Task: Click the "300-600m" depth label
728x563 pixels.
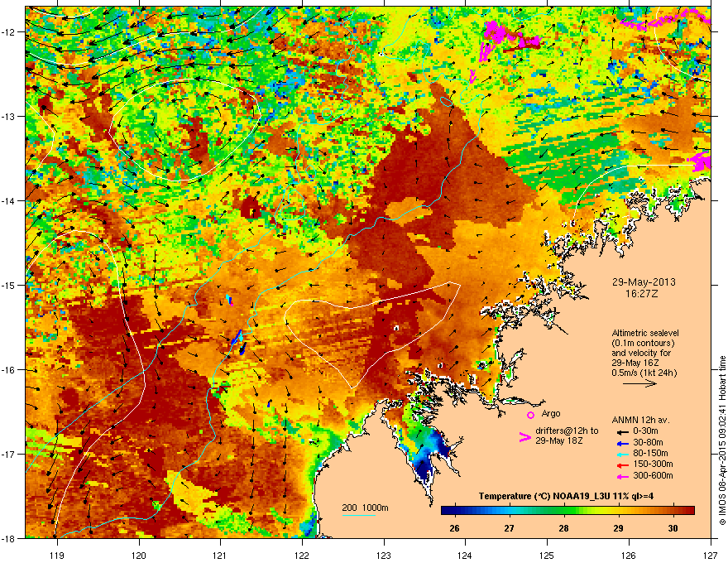Action: point(653,475)
